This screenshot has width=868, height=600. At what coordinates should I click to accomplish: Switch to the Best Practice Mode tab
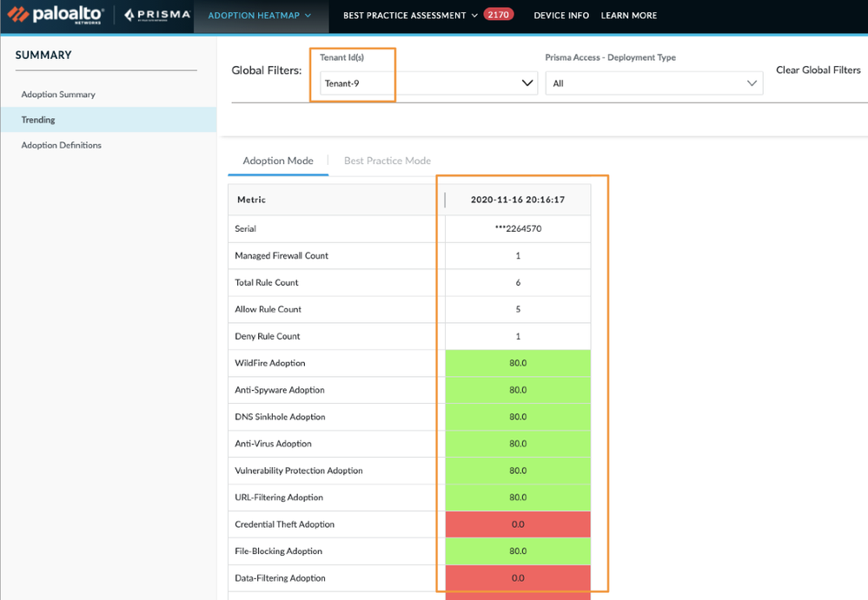(388, 161)
